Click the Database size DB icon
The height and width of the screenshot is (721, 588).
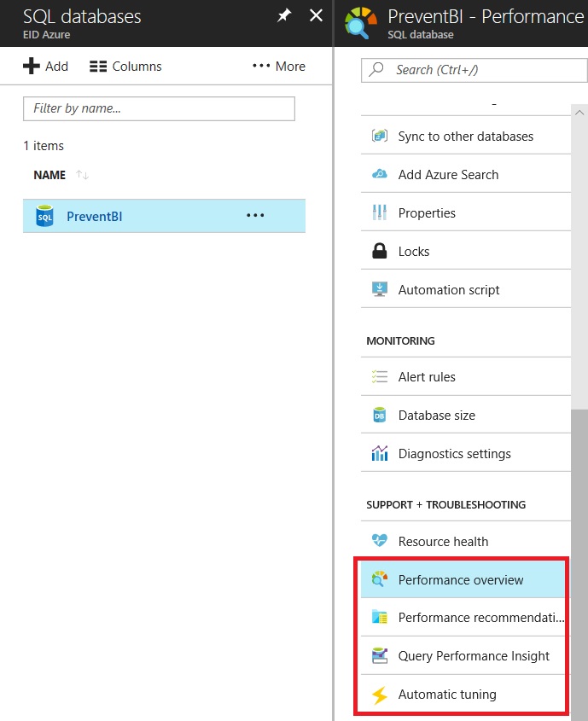[x=379, y=415]
